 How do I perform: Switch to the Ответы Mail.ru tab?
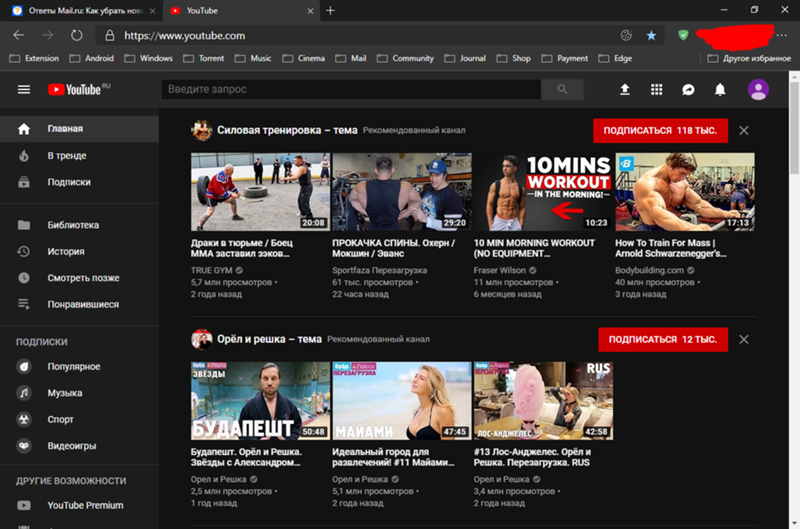84,11
